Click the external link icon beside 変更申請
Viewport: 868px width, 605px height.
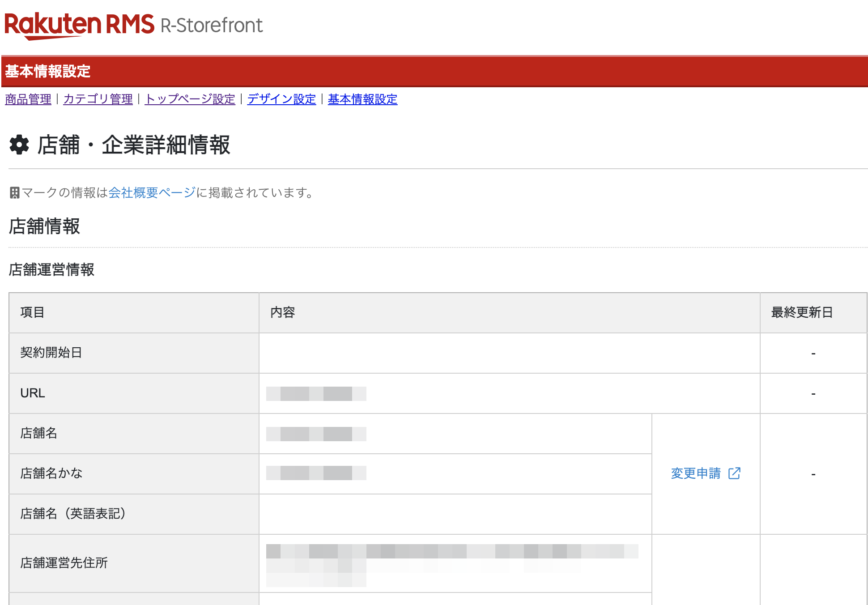coord(734,473)
